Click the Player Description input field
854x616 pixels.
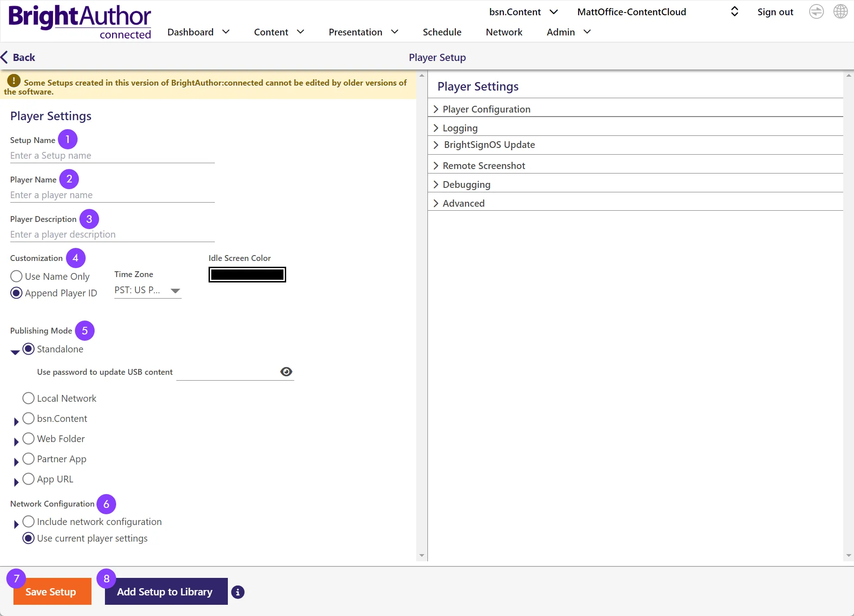pos(113,234)
